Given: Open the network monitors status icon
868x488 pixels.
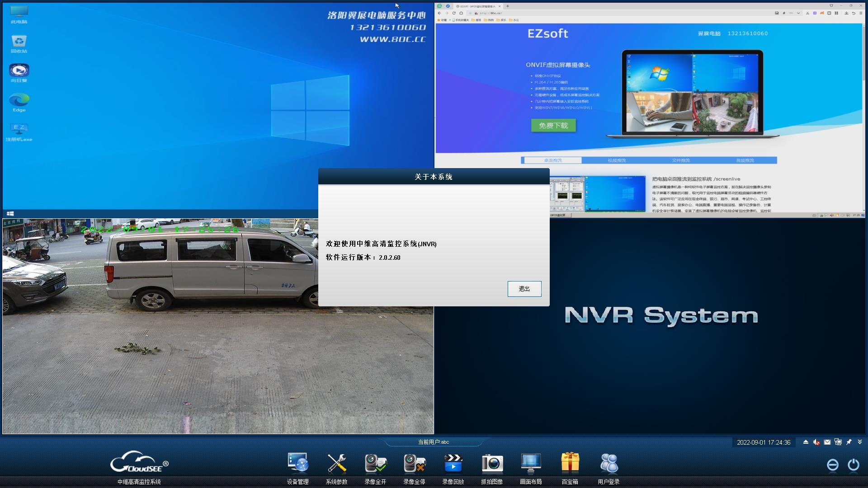Looking at the screenshot, I should (838, 442).
